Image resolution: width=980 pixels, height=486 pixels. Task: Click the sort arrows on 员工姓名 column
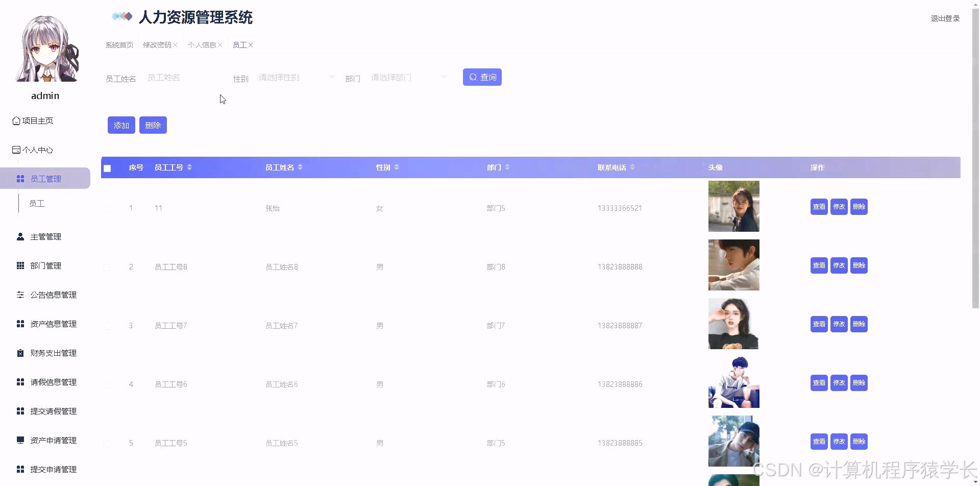[x=301, y=167]
